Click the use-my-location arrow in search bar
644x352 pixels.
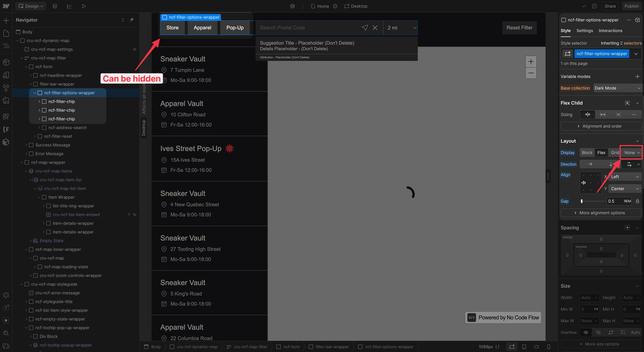pyautogui.click(x=365, y=28)
